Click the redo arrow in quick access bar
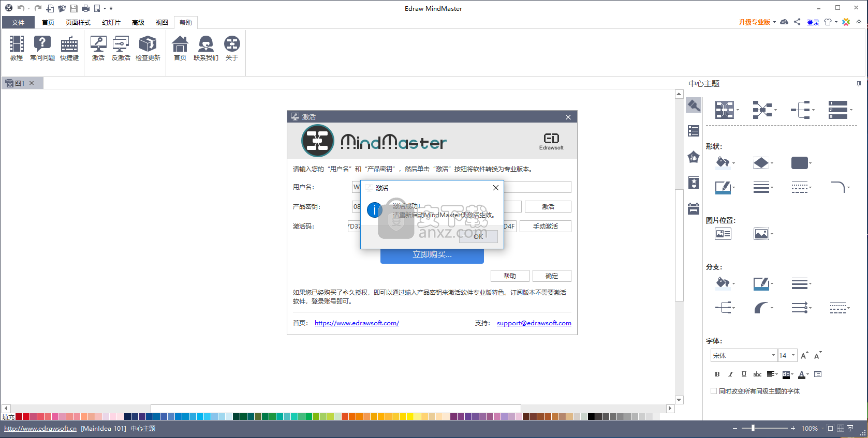Image resolution: width=868 pixels, height=438 pixels. pyautogui.click(x=38, y=8)
